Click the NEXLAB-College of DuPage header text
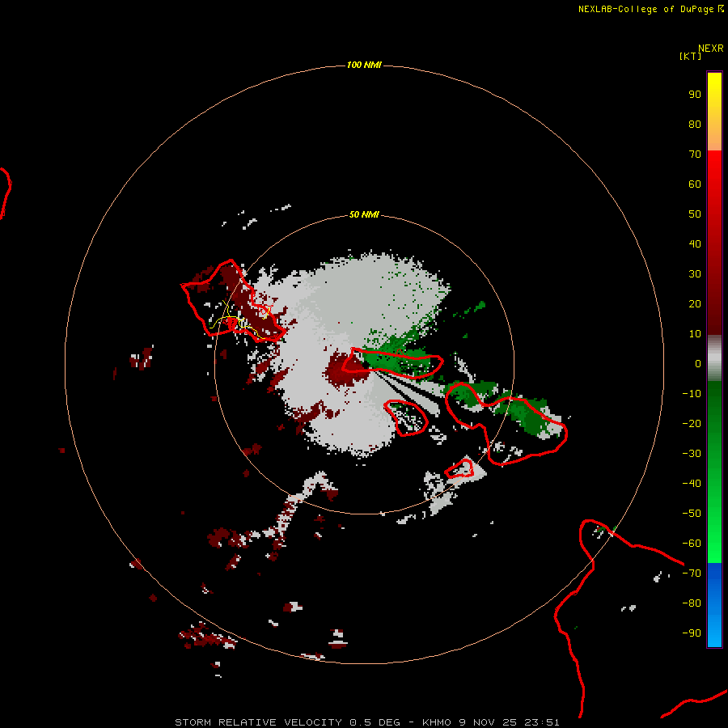 pos(650,9)
